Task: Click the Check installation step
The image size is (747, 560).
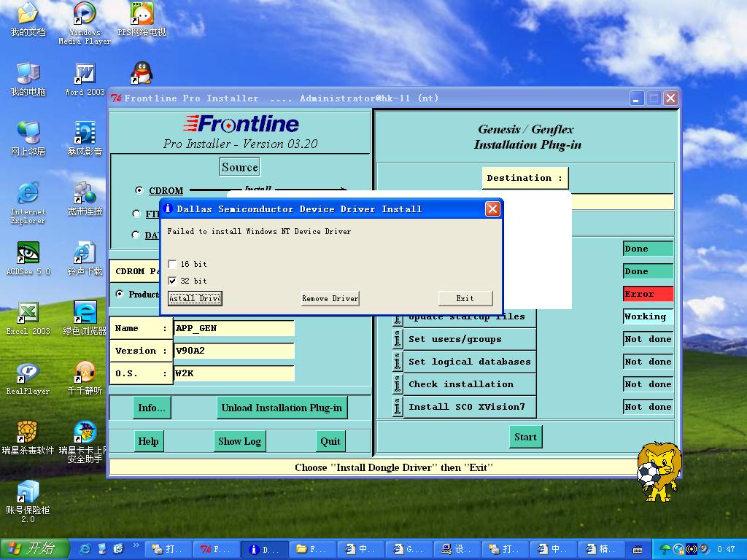Action: [470, 384]
